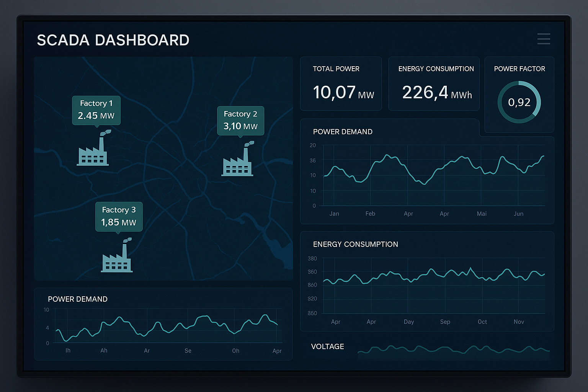The image size is (588, 392).
Task: Select Jun on the Power Demand chart
Action: pyautogui.click(x=518, y=214)
